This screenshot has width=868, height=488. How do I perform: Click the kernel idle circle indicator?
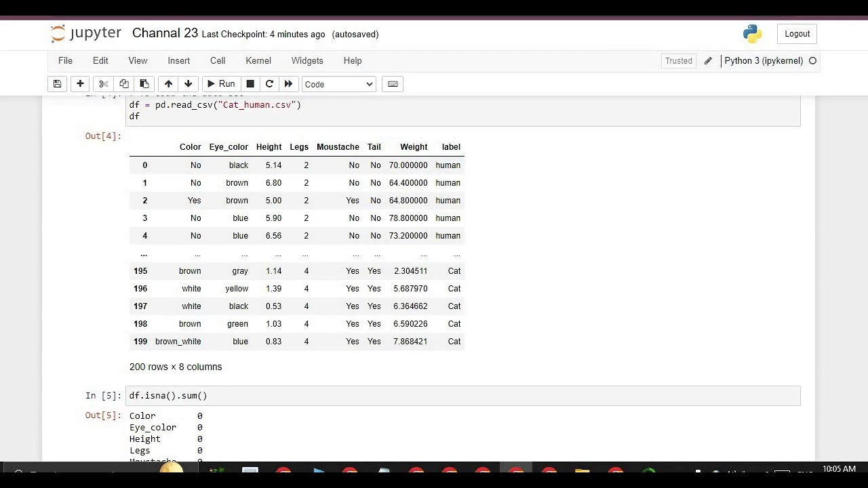click(x=812, y=60)
